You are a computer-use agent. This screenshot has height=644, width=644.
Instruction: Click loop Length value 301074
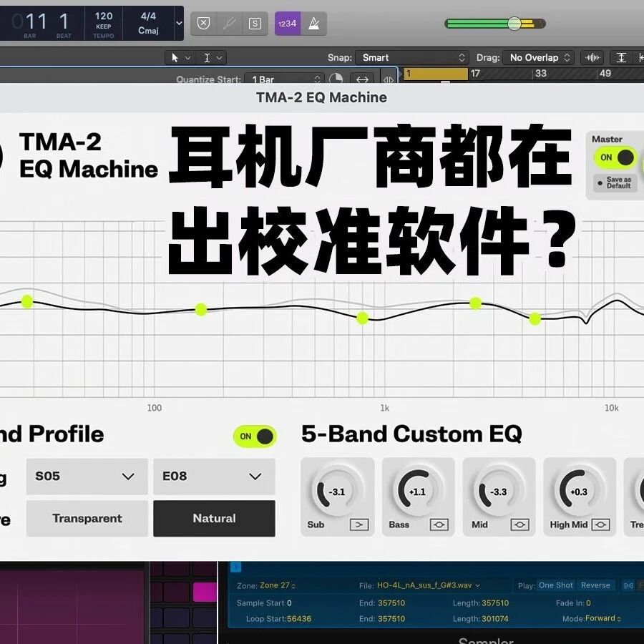495,618
